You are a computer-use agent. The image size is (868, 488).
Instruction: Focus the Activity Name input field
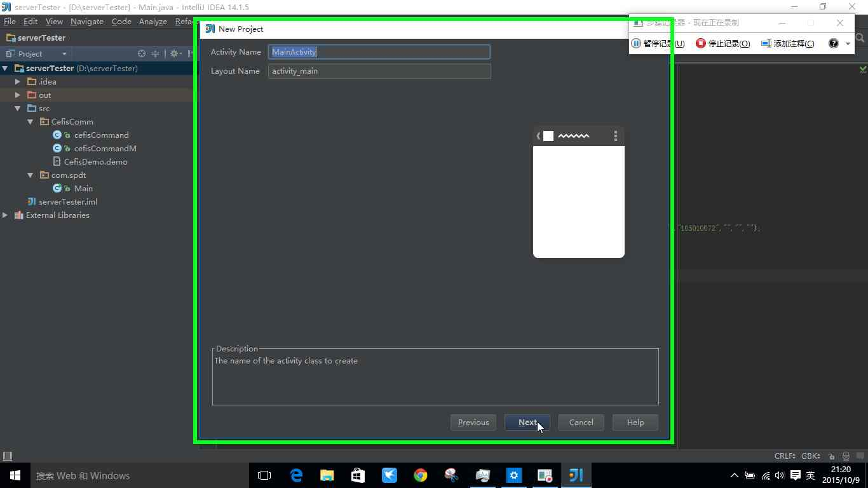point(379,52)
